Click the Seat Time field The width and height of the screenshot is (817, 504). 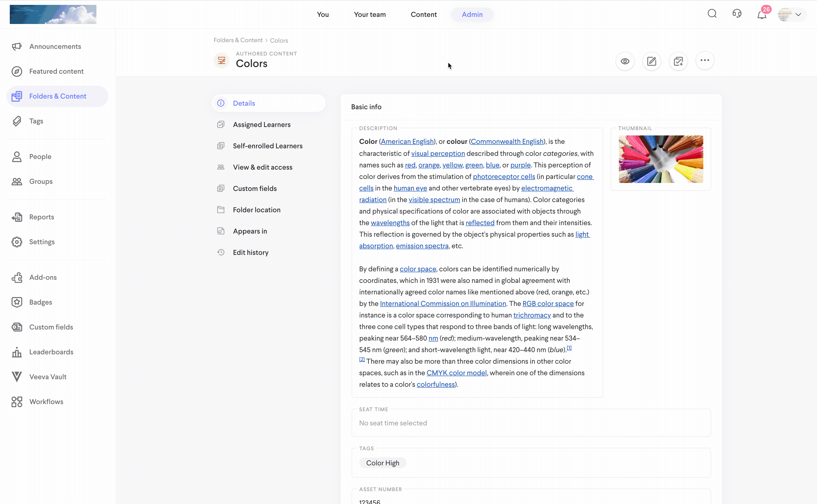pos(531,423)
